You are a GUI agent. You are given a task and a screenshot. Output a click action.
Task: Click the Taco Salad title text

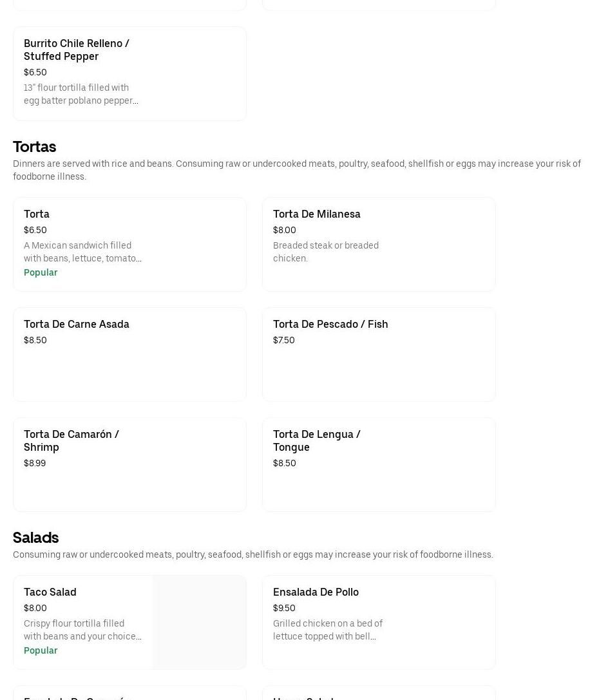coord(50,592)
